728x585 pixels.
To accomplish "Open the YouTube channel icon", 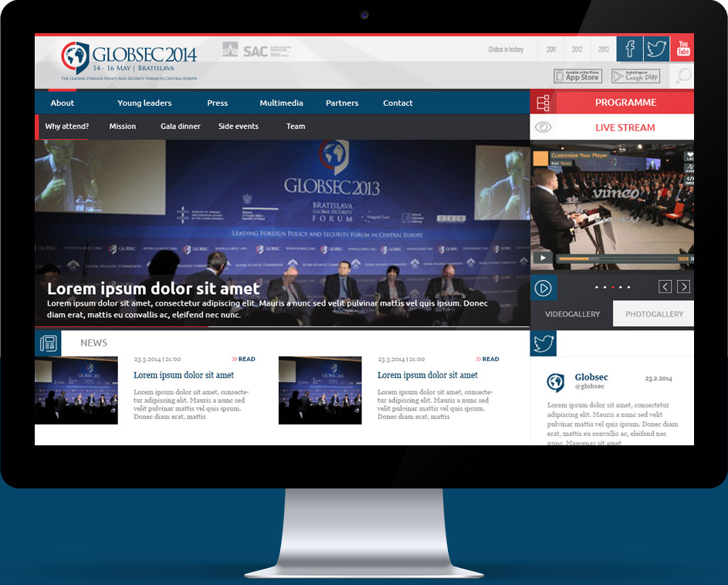I will (x=682, y=49).
